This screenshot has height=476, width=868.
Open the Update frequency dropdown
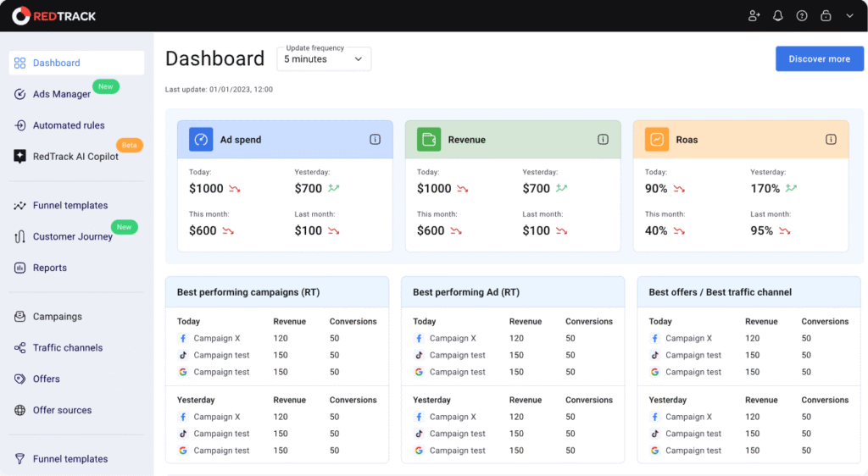324,58
